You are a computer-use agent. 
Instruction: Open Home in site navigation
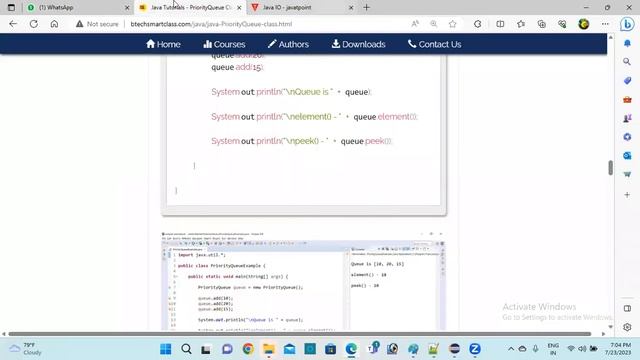163,44
